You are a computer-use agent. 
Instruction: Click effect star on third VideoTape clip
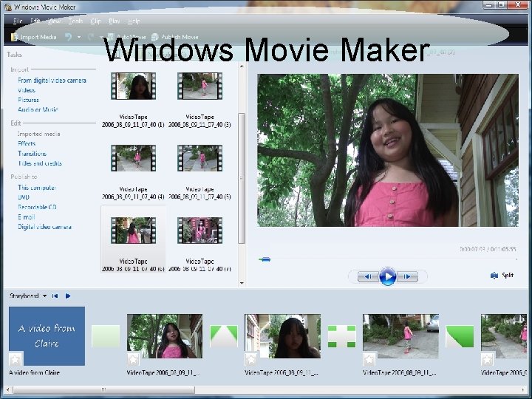(369, 359)
